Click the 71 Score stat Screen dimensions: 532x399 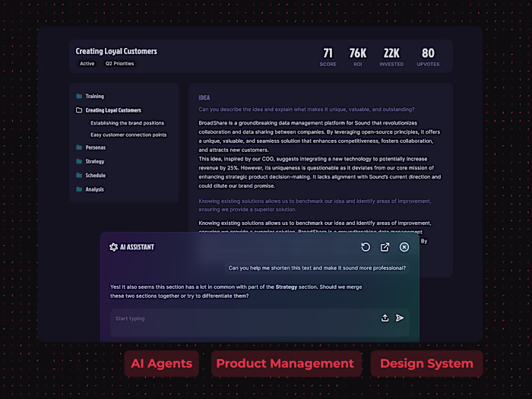click(x=328, y=57)
